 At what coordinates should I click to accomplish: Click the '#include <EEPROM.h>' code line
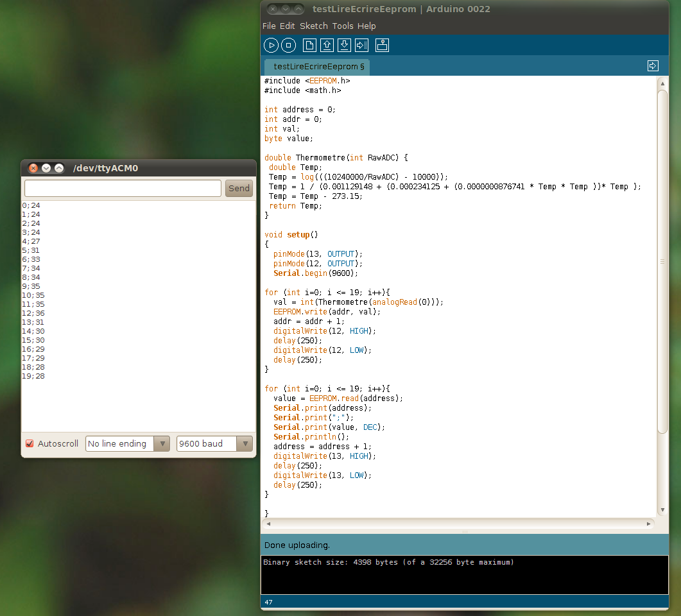307,81
